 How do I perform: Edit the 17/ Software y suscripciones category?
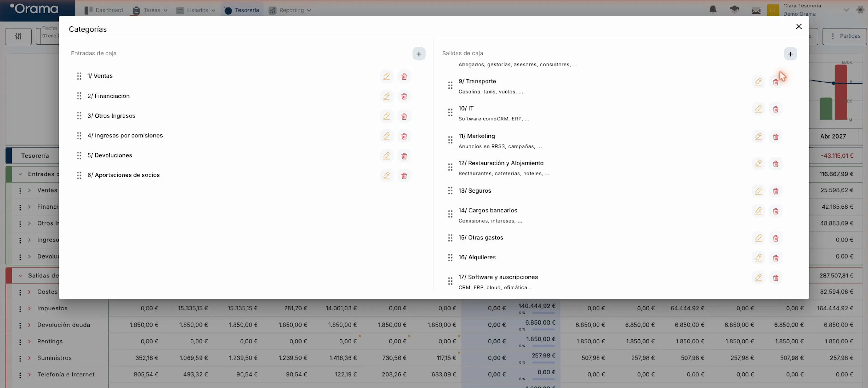point(758,277)
